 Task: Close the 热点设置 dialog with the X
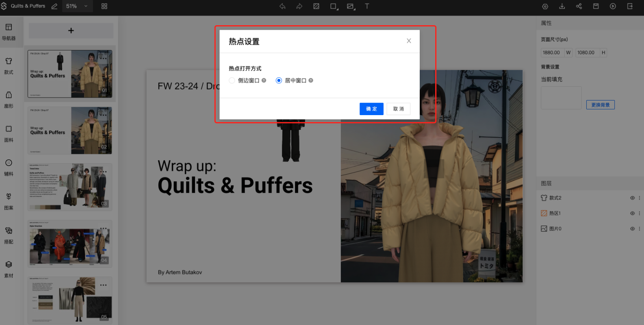[409, 41]
